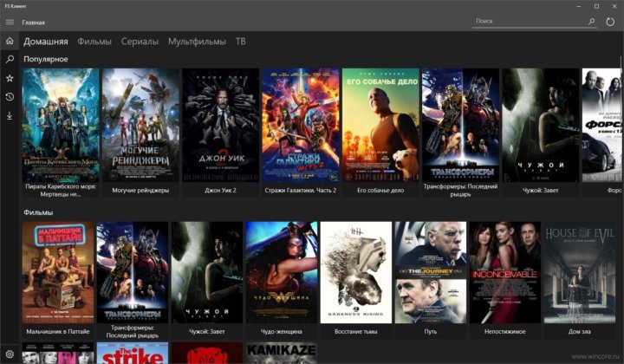Switch to the Фильмы tab
Viewport: 624px width, 364px height.
point(94,41)
